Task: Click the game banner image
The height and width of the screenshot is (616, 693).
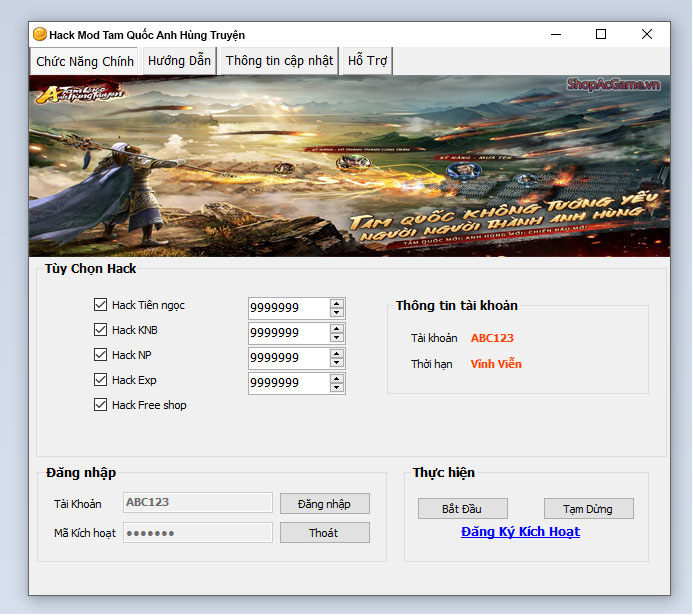Action: coord(349,166)
